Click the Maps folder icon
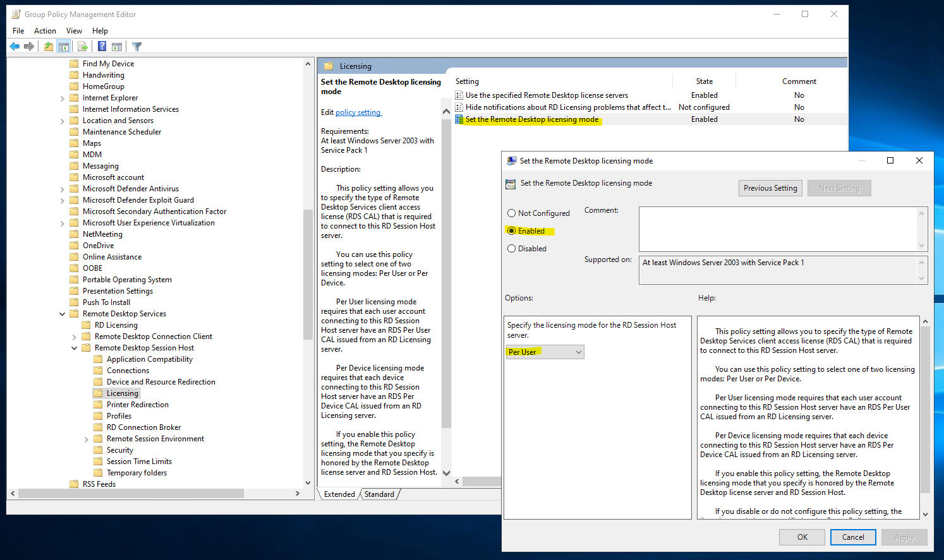 pos(74,143)
